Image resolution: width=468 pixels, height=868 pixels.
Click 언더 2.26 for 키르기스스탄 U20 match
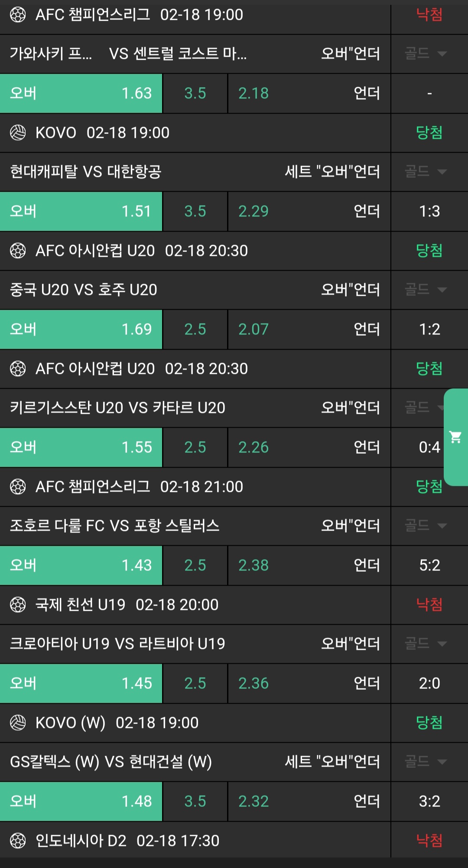(x=309, y=447)
